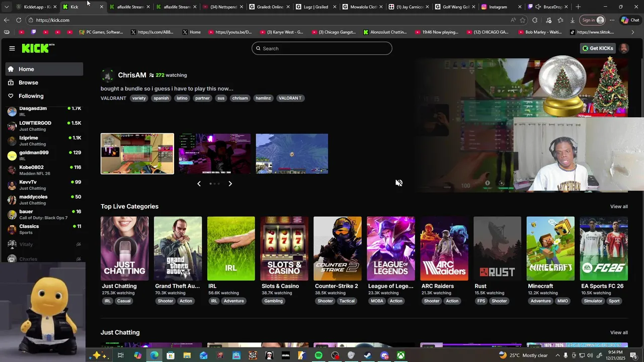Select the Minecraft stream thumbnail in the carousel
The height and width of the screenshot is (362, 644).
pyautogui.click(x=292, y=154)
